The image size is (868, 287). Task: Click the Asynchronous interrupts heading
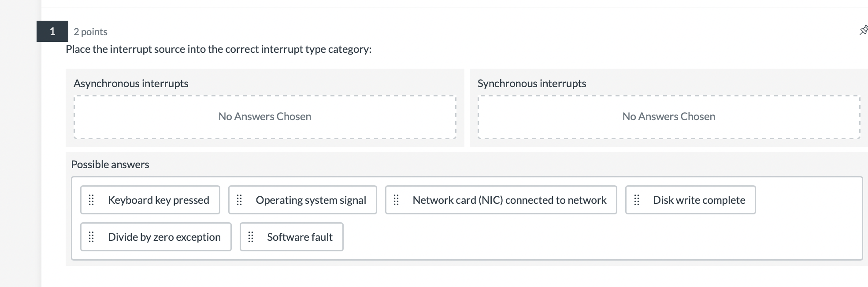[131, 84]
